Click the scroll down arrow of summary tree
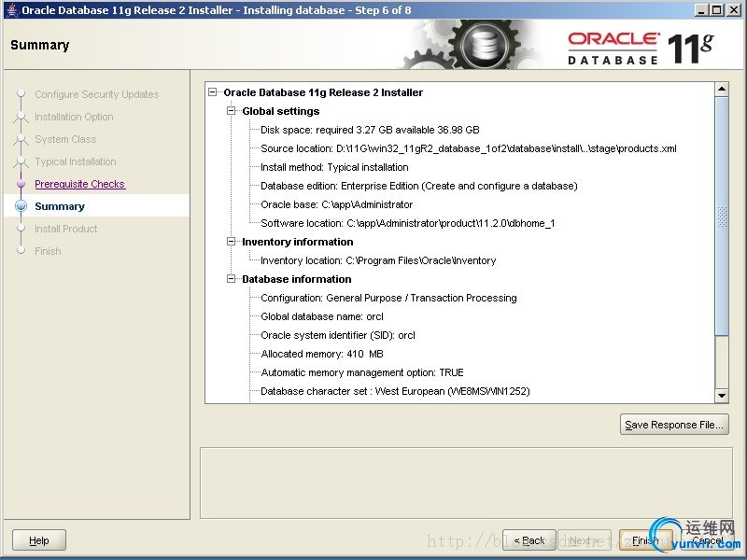This screenshot has width=747, height=560. pos(722,396)
